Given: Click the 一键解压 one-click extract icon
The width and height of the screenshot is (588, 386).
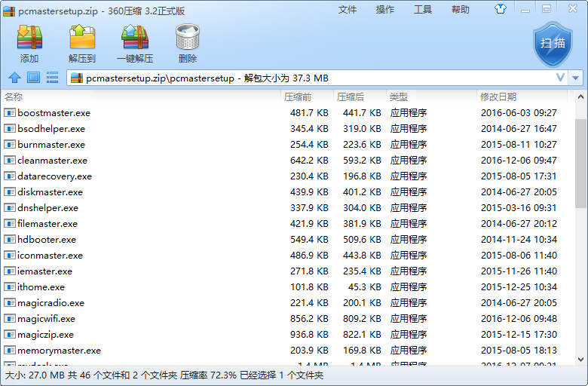Looking at the screenshot, I should click(135, 37).
